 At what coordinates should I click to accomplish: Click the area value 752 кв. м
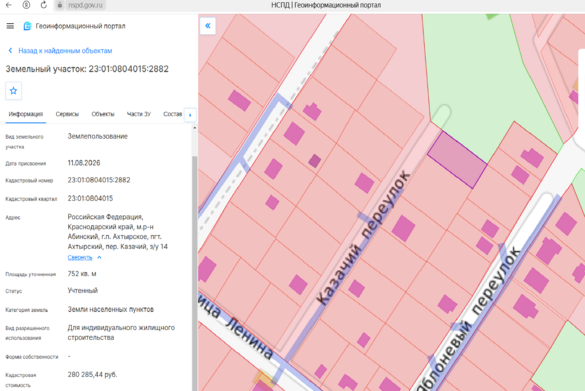pos(82,274)
